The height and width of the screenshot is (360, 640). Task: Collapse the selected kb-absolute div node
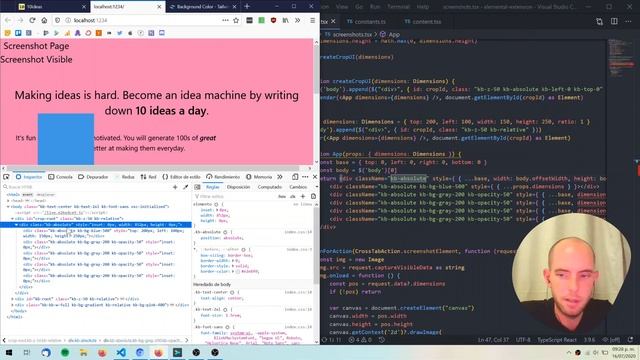(16, 224)
